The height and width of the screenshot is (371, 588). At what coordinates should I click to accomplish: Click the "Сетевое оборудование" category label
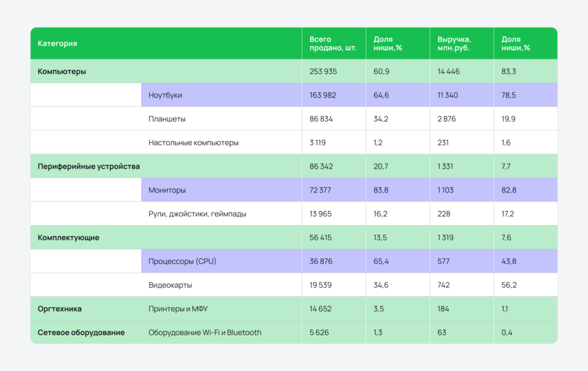(x=81, y=333)
